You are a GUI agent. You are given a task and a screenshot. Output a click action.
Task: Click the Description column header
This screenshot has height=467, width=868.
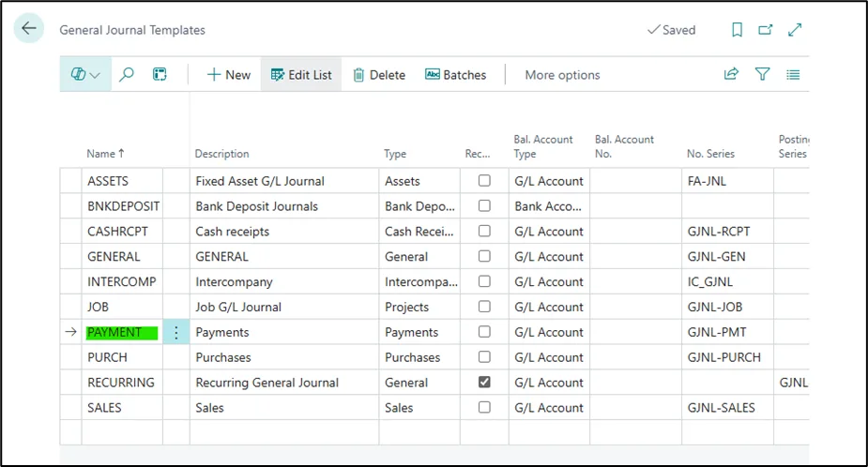pos(221,153)
